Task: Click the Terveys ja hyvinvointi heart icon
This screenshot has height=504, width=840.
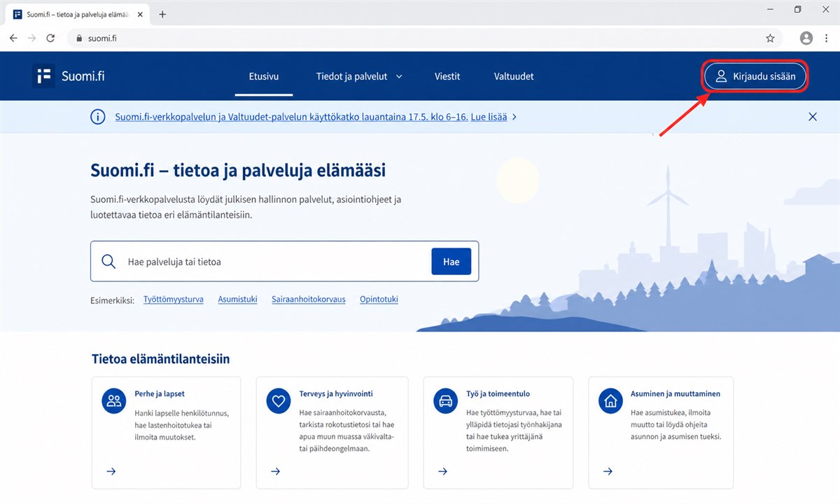Action: click(x=279, y=401)
